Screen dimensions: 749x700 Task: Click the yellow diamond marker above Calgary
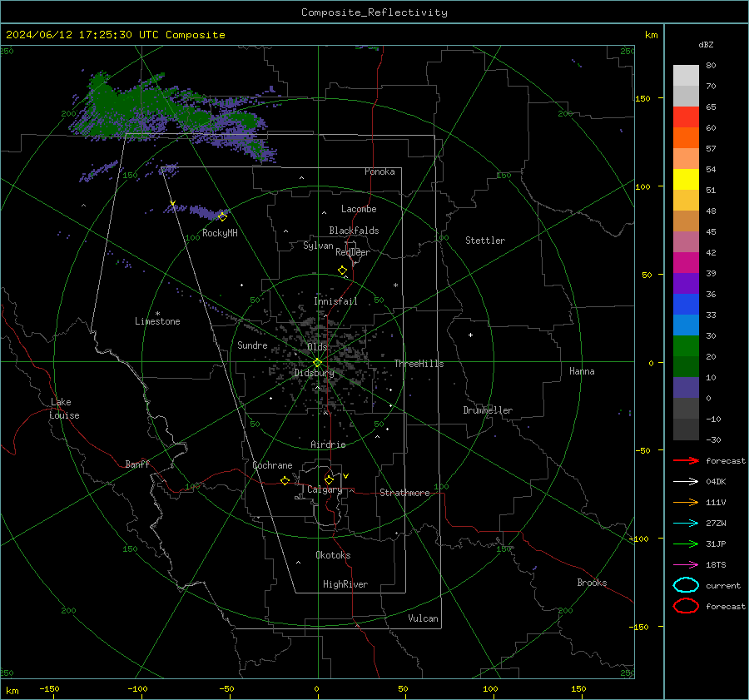(x=329, y=479)
